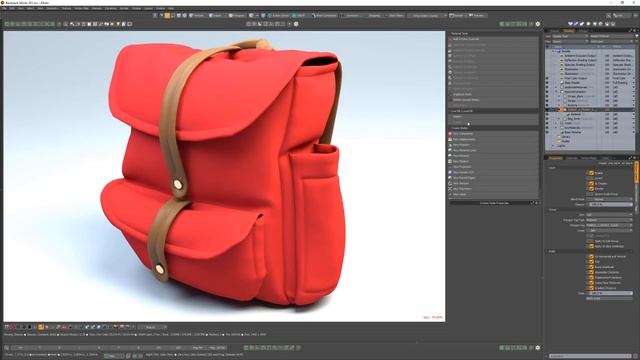The image size is (640, 360).
Task: Open the Polygon Tag Type dropdown
Action: [609, 220]
